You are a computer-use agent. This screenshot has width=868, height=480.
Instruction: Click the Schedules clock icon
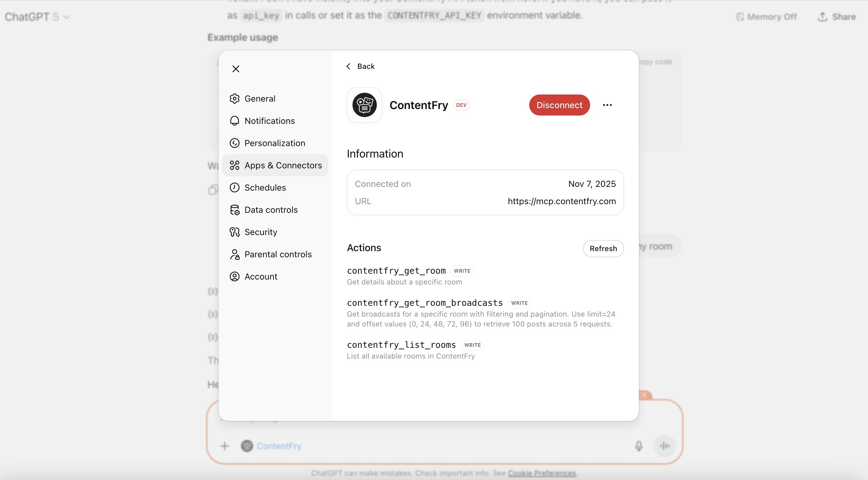(235, 187)
